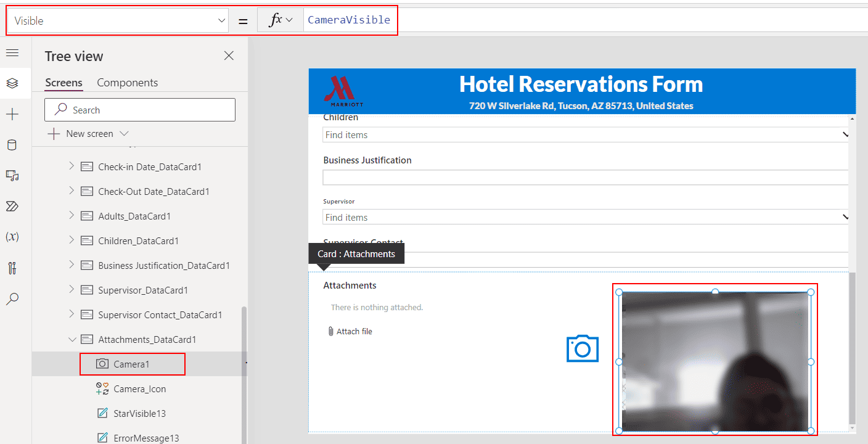This screenshot has width=868, height=444.
Task: Expand Supervisor_DataCard1 node
Action: click(72, 289)
